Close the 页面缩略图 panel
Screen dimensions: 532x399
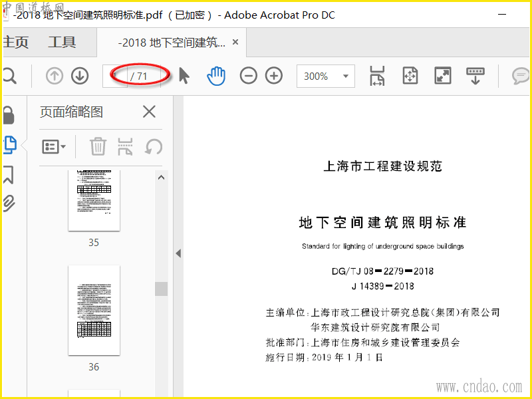(x=149, y=112)
